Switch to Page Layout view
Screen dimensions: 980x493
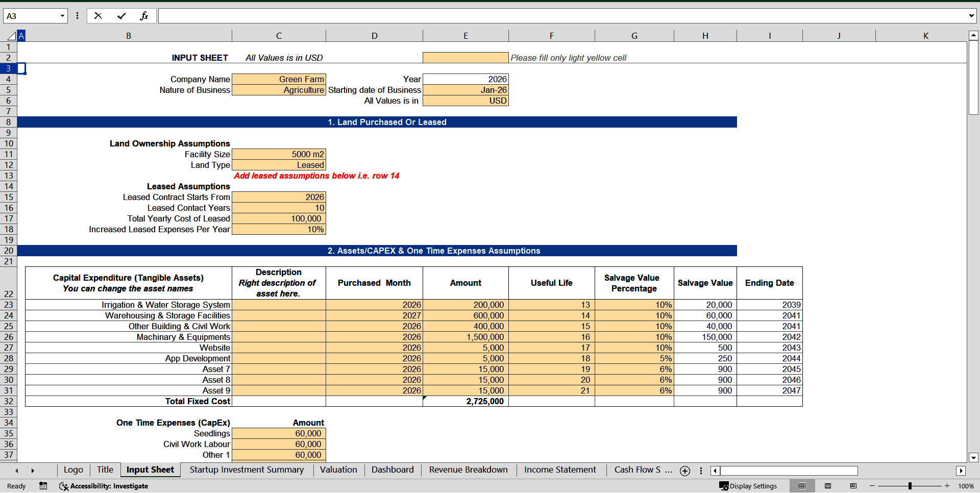click(827, 486)
